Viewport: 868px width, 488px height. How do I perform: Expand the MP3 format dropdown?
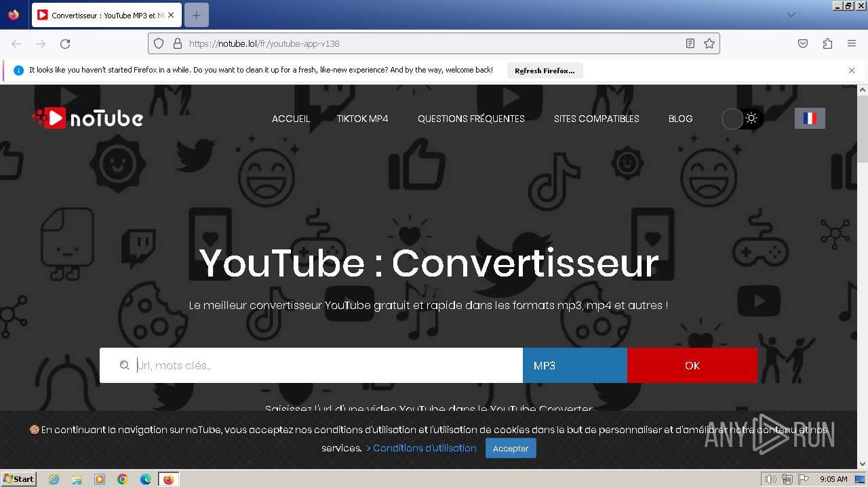pos(575,365)
